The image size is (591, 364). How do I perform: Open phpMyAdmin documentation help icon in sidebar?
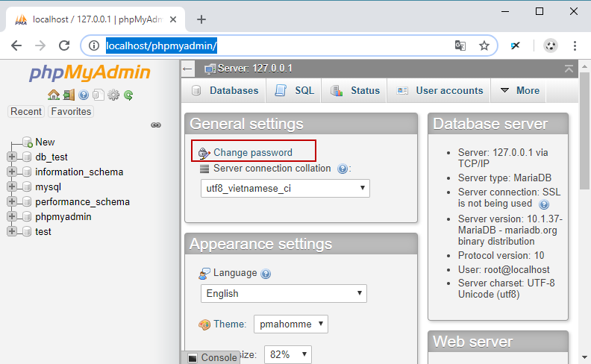point(84,95)
